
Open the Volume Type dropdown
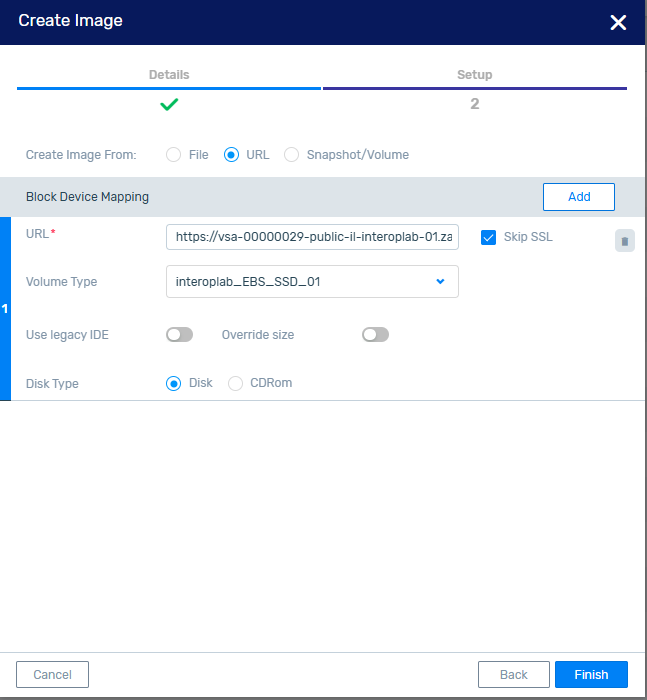coord(311,282)
